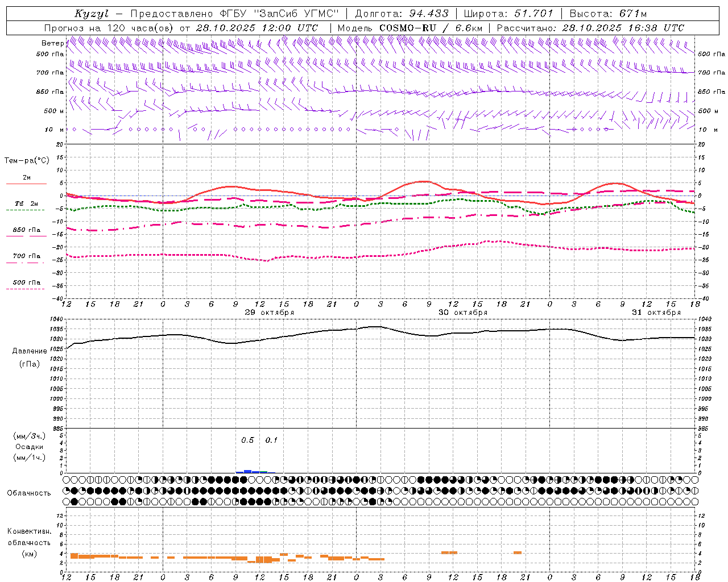Click the Конвективн. convective cloud label
This screenshot has height=582, width=728.
[30, 531]
